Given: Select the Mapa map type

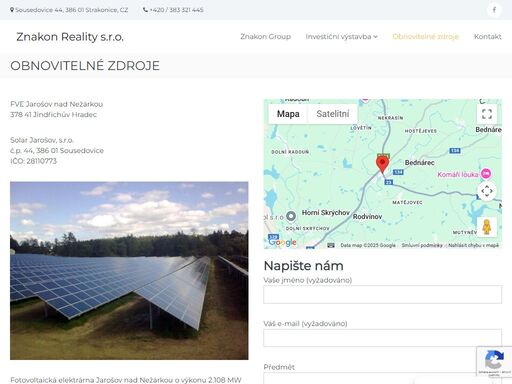Looking at the screenshot, I should (x=288, y=114).
